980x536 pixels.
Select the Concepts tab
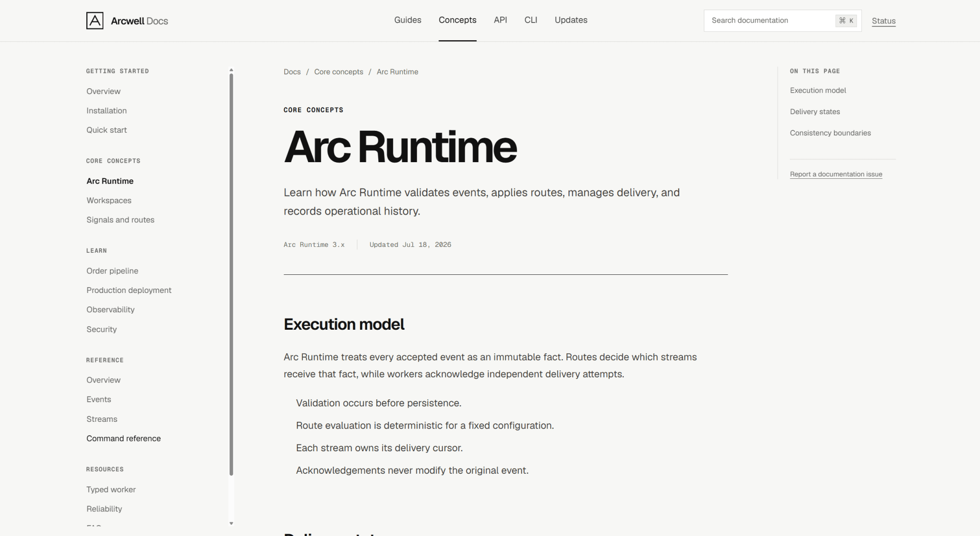click(x=457, y=20)
